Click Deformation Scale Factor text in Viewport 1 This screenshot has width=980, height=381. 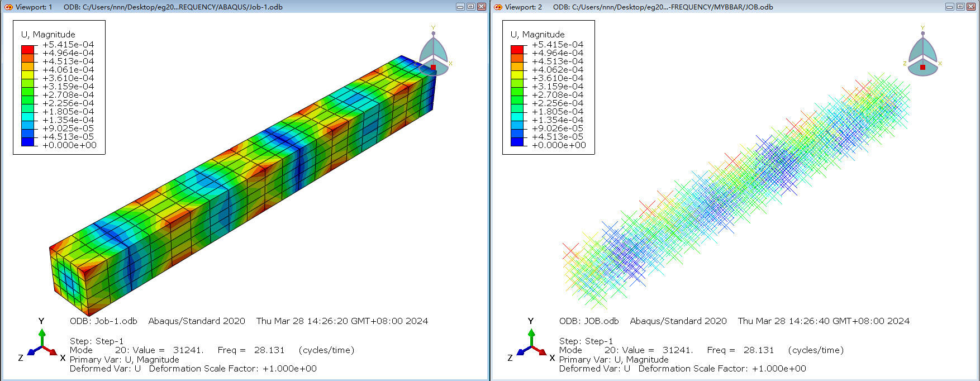click(x=233, y=369)
